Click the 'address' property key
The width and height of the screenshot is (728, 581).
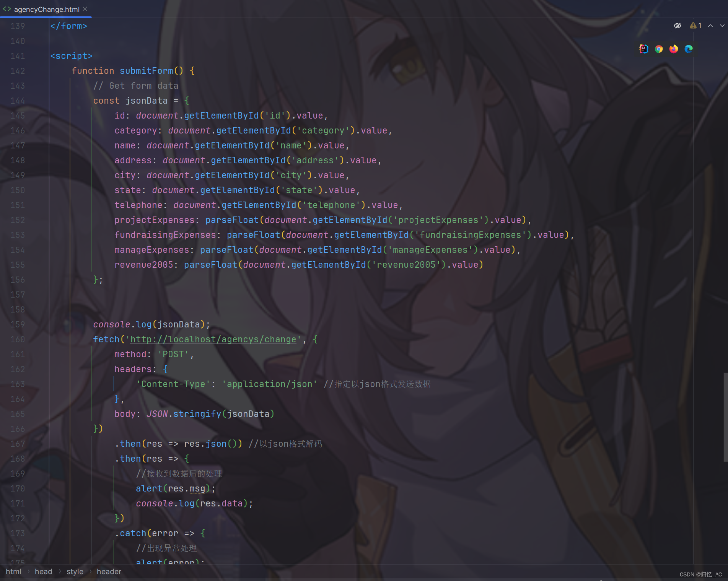pyautogui.click(x=133, y=160)
